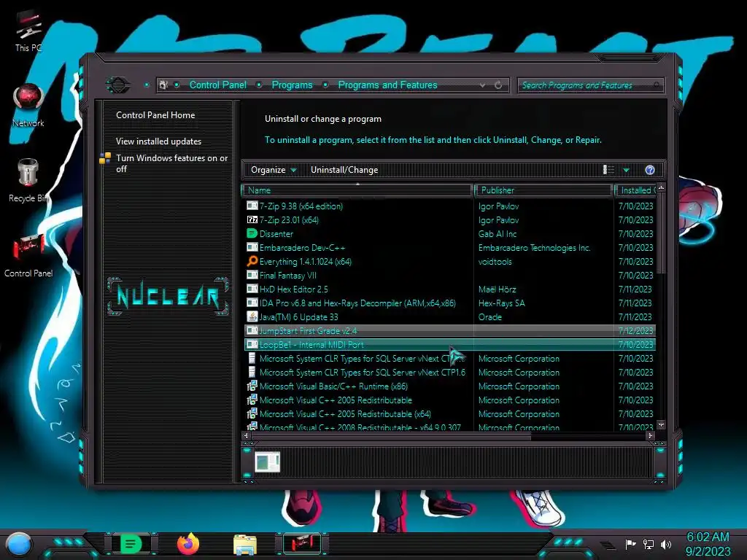Open File Explorer from the taskbar
Viewport: 747px width, 560px height.
(245, 544)
